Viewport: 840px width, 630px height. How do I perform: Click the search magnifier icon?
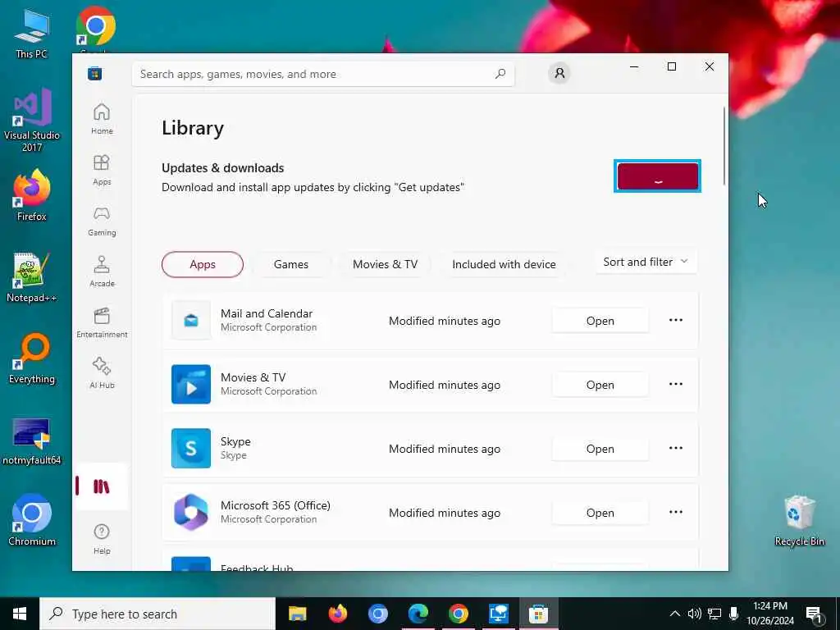click(x=500, y=74)
